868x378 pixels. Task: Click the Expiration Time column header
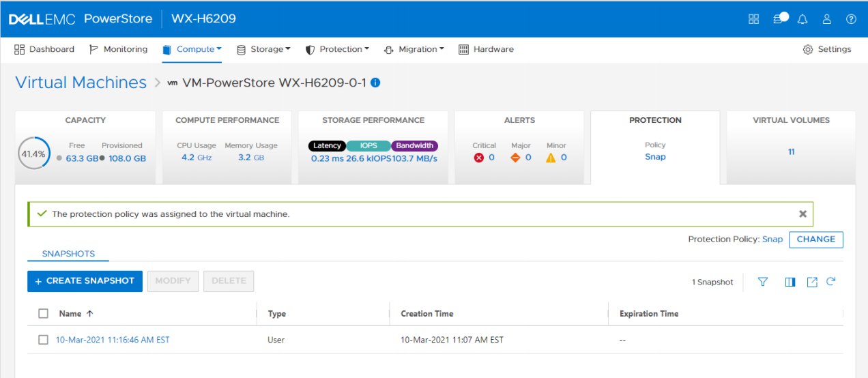coord(649,314)
